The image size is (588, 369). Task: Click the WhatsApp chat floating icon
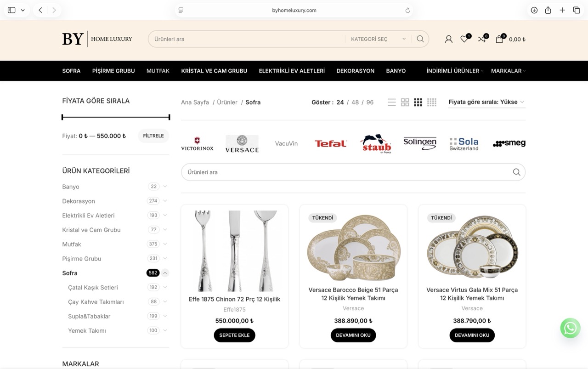(570, 328)
